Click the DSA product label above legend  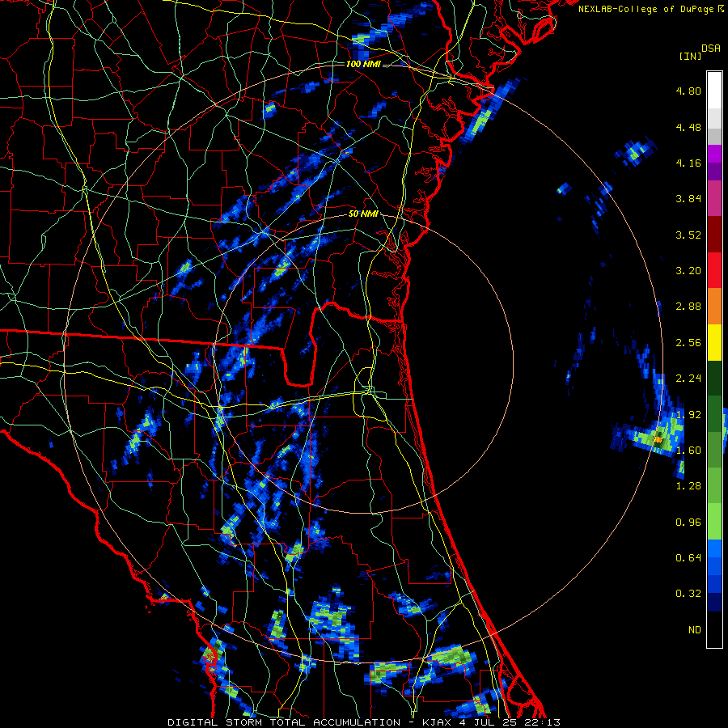point(711,49)
